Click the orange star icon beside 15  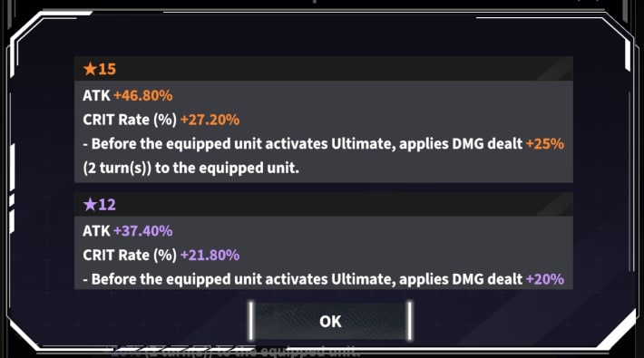(x=90, y=69)
